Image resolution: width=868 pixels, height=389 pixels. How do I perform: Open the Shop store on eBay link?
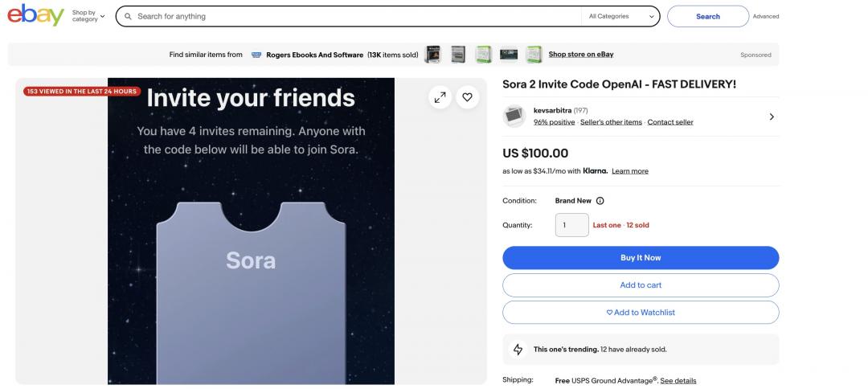(x=580, y=55)
